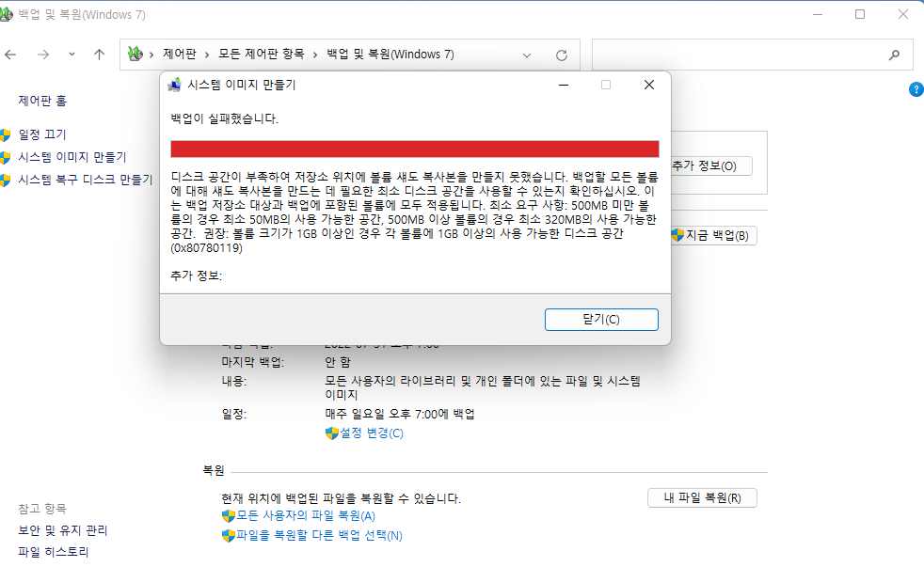Click the 매주 일요일 오후 7:00에 백업 schedule text
The height and width of the screenshot is (567, 924).
[x=400, y=415]
